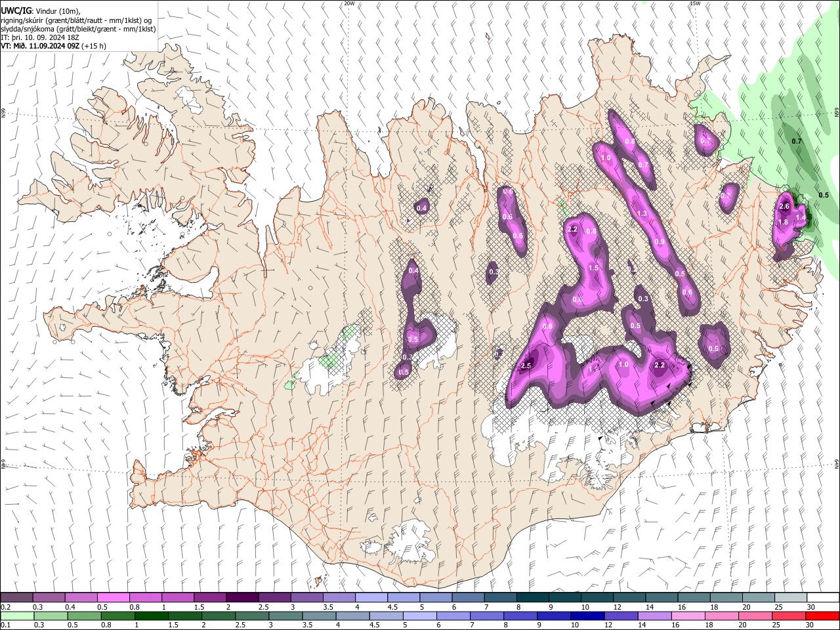Click the lower legend blue swatch starting at 7
Image resolution: width=840 pixels, height=630 pixels.
coord(486,616)
